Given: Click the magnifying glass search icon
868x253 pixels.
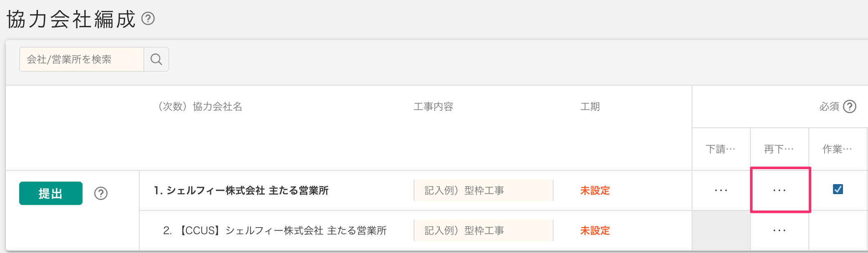Looking at the screenshot, I should coord(156,59).
